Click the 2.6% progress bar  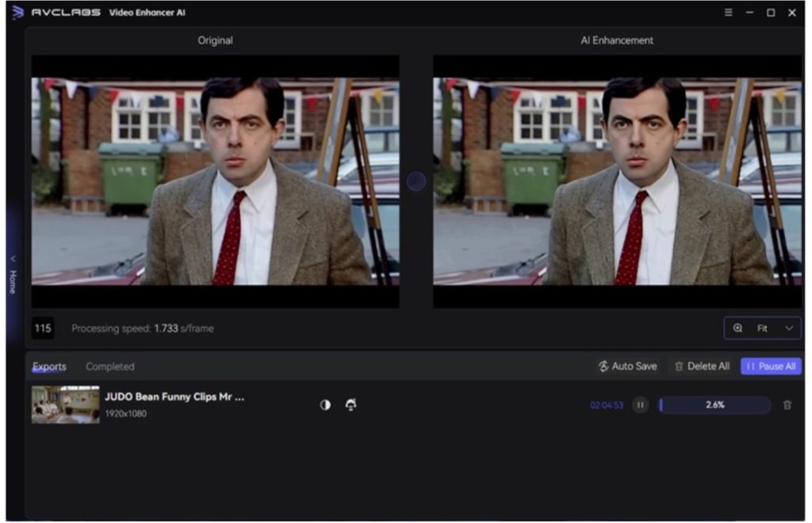point(714,404)
